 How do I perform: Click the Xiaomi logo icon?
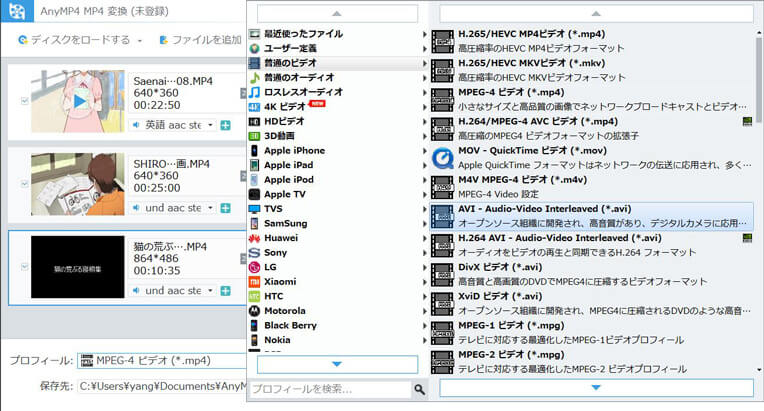[x=254, y=282]
